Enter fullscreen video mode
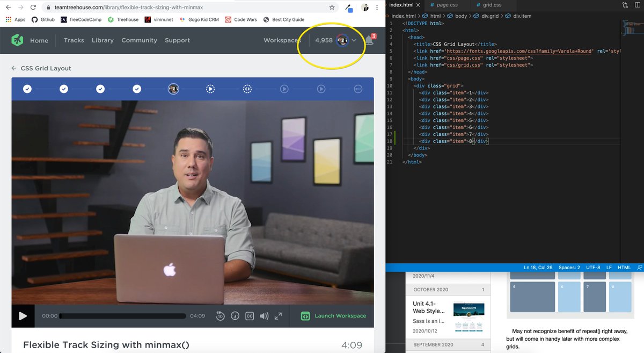 278,316
